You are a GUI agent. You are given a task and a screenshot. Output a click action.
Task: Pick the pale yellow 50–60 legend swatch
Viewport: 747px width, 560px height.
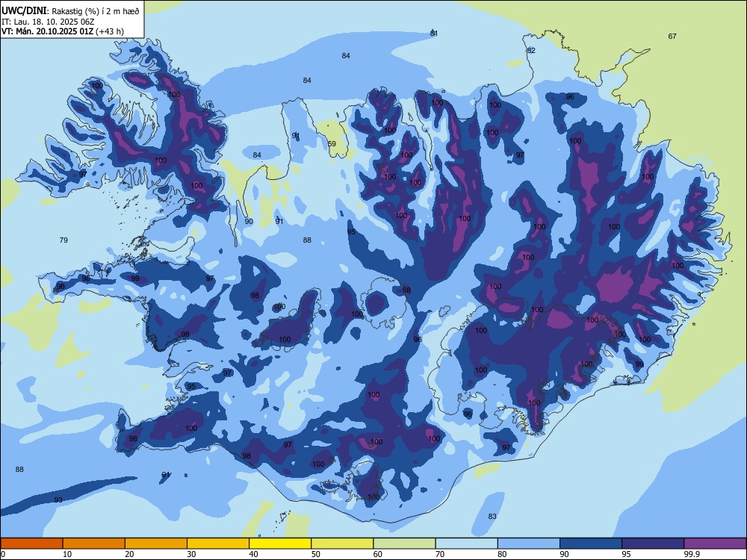click(343, 544)
